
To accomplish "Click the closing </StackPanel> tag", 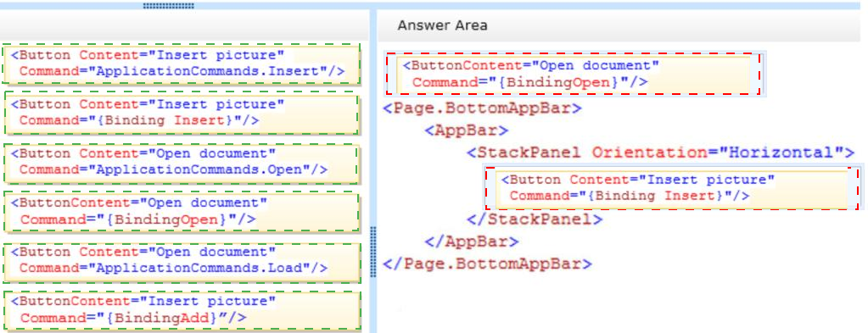I will click(x=535, y=219).
